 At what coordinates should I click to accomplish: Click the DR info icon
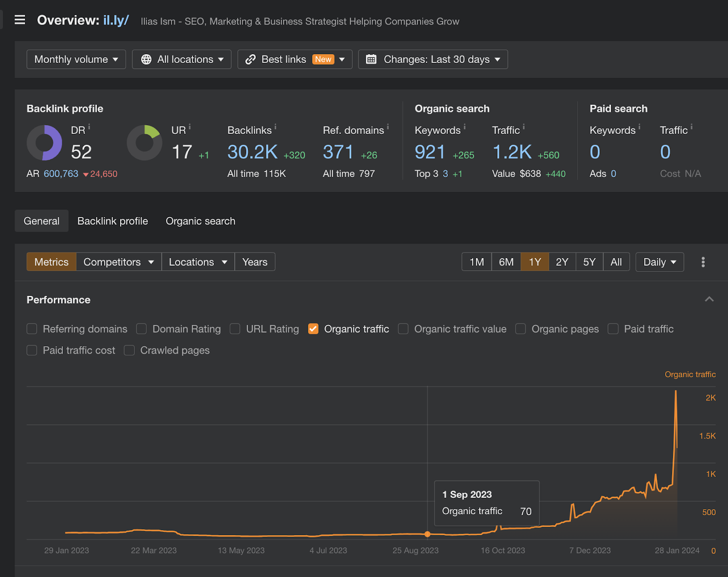89,127
